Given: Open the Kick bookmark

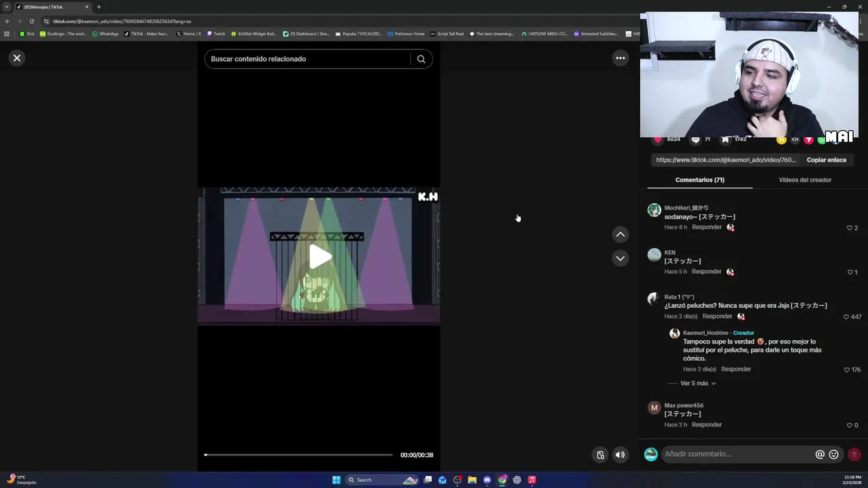Looking at the screenshot, I should pos(27,34).
